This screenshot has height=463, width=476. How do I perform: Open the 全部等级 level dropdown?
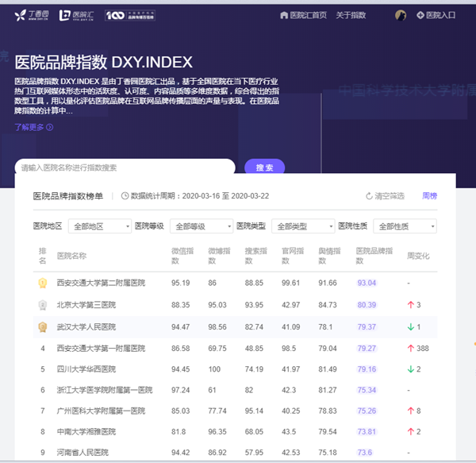pos(202,226)
